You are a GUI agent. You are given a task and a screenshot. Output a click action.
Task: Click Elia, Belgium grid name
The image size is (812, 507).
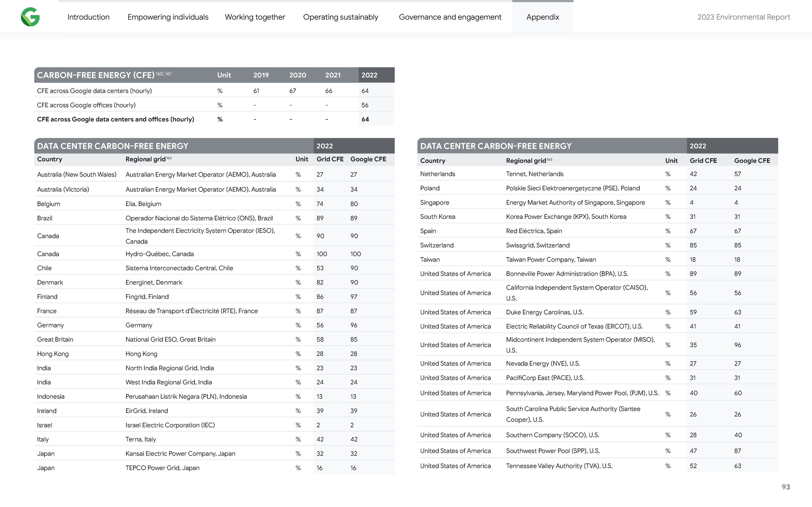pyautogui.click(x=143, y=204)
